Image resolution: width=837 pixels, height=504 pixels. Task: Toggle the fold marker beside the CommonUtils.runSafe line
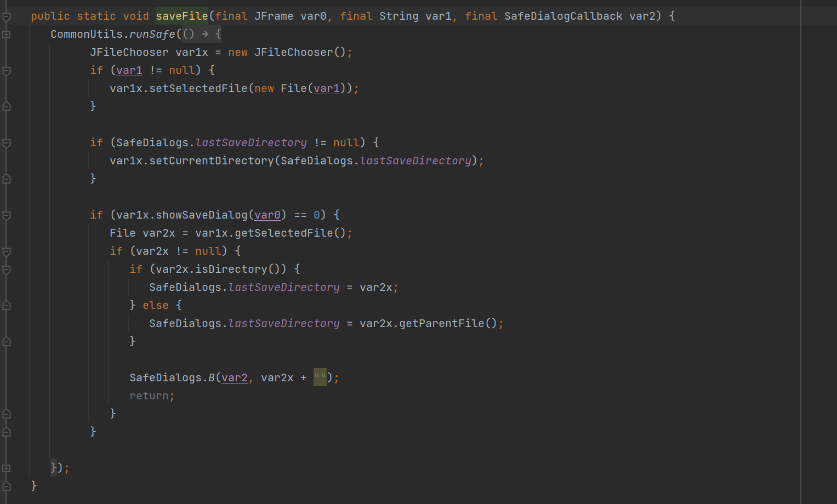coord(7,35)
